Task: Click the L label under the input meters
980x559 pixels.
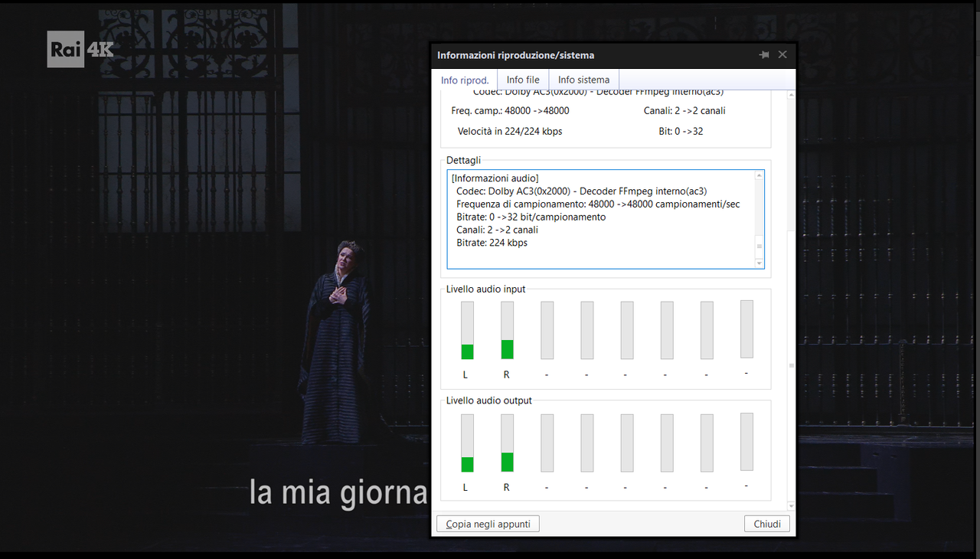Action: 465,374
